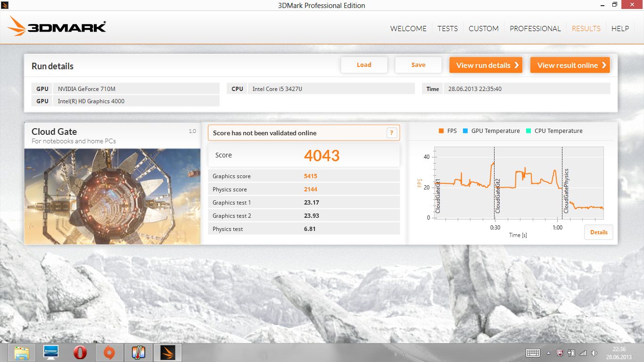Image resolution: width=644 pixels, height=362 pixels.
Task: Open the PROFESSIONAL tab
Action: (x=535, y=28)
